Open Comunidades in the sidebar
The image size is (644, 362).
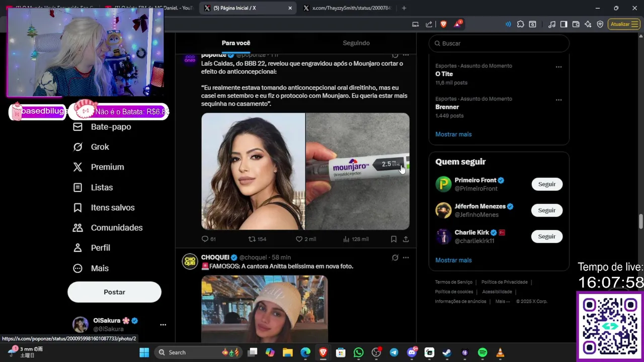(108, 228)
